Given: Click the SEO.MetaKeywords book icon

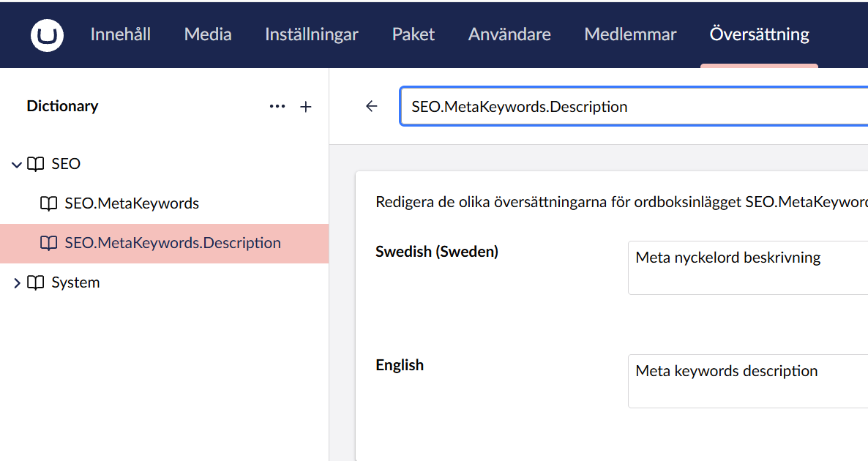Looking at the screenshot, I should tap(49, 203).
